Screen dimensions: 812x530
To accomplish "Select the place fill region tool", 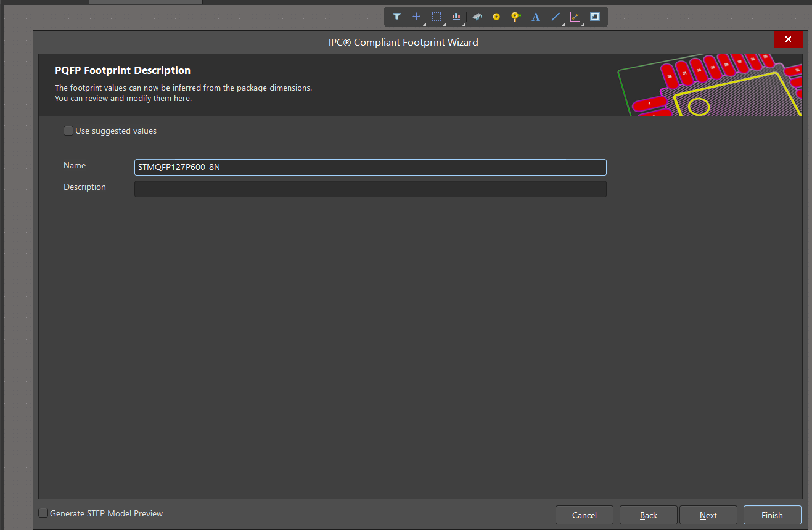I will click(x=595, y=17).
